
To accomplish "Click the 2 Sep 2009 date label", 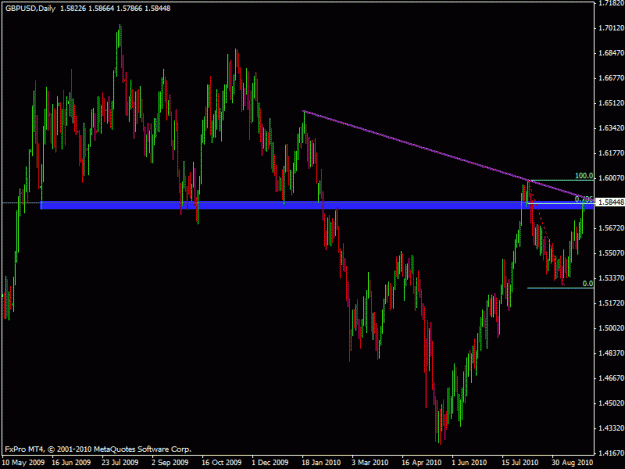I will (x=170, y=463).
